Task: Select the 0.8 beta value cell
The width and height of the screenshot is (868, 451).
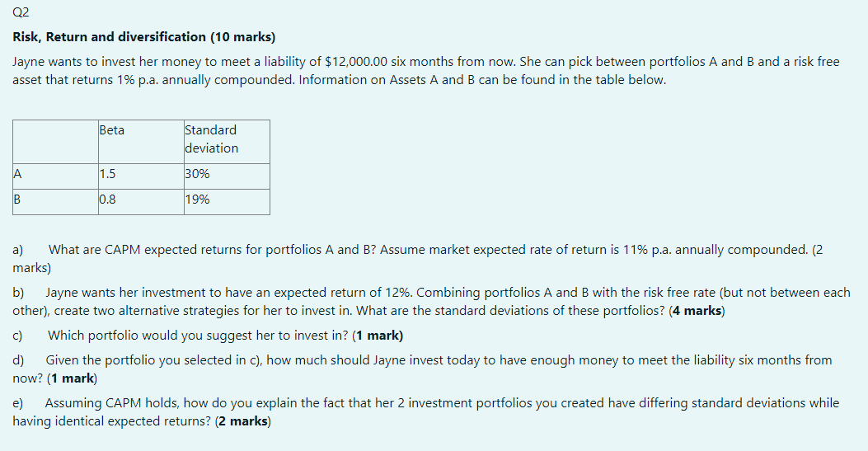Action: (x=139, y=201)
